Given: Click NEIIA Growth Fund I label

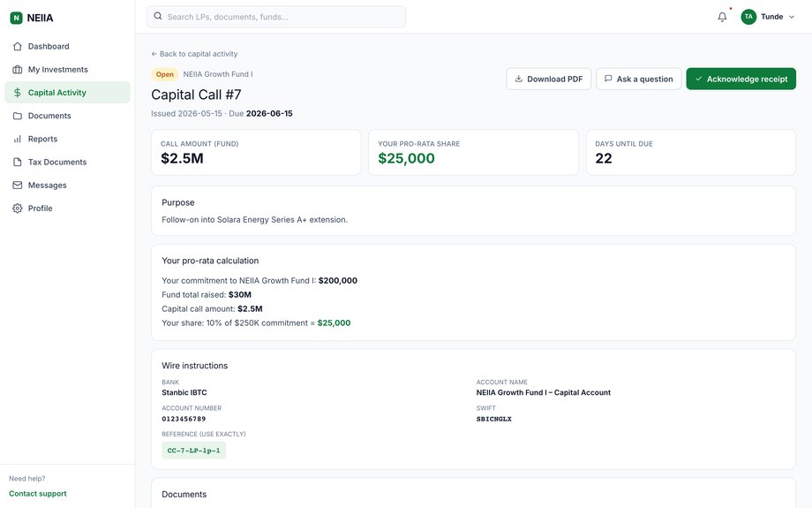Looking at the screenshot, I should click(218, 74).
